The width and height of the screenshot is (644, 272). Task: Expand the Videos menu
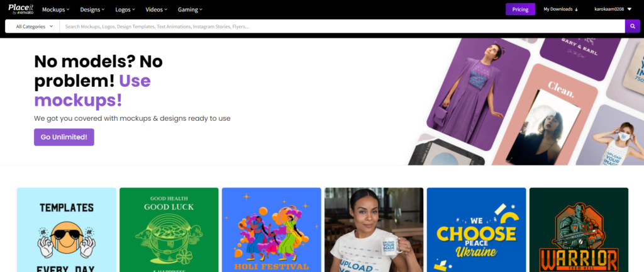click(157, 9)
